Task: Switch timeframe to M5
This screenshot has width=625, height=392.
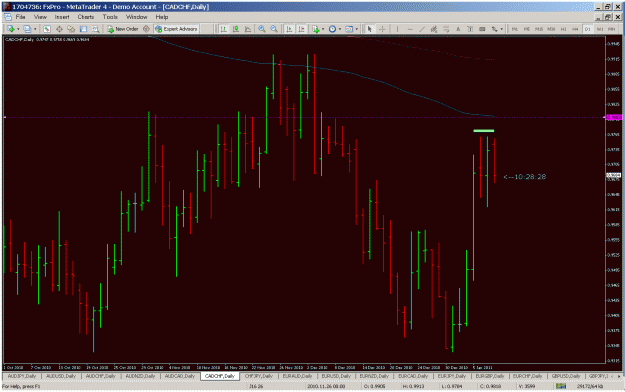Action: [x=527, y=29]
